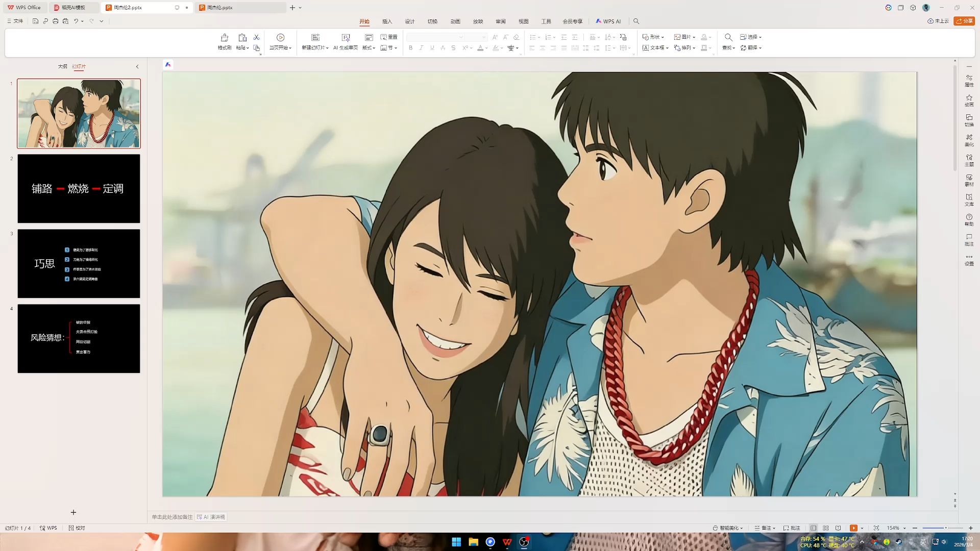Click the orange slideshow play button in status bar
Screen dimensions: 980x551
pyautogui.click(x=853, y=528)
